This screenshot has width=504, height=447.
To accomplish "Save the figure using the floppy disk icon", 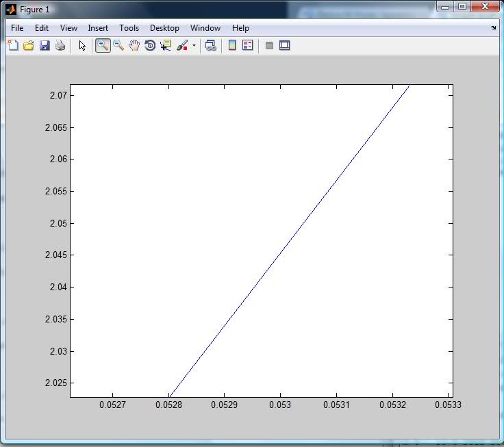I will (45, 46).
